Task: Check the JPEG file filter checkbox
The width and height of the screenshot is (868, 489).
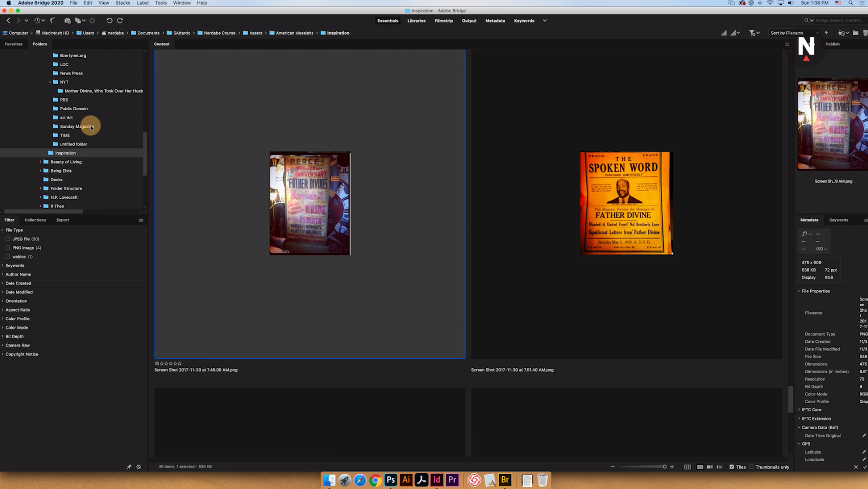Action: pyautogui.click(x=8, y=239)
